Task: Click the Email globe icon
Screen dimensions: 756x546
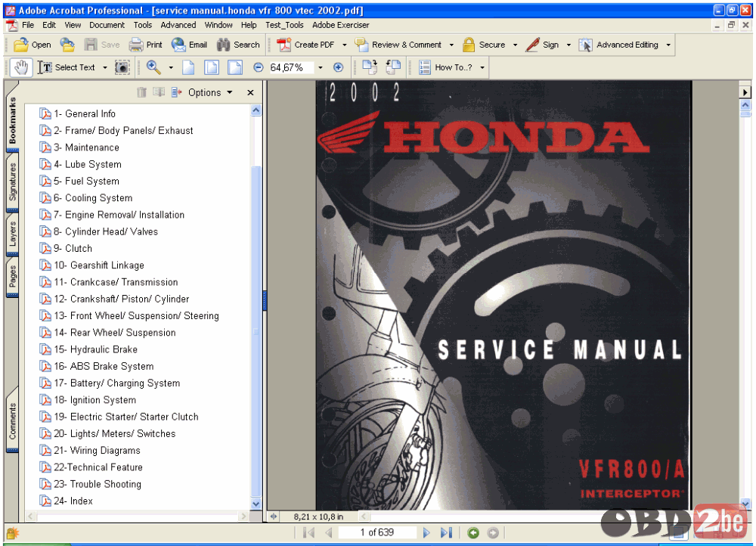Action: [178, 45]
